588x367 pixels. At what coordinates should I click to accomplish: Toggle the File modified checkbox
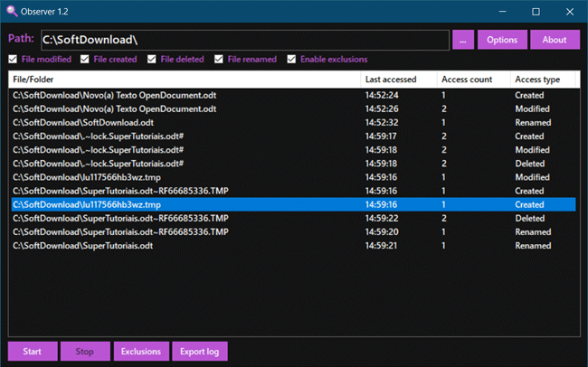coord(13,60)
